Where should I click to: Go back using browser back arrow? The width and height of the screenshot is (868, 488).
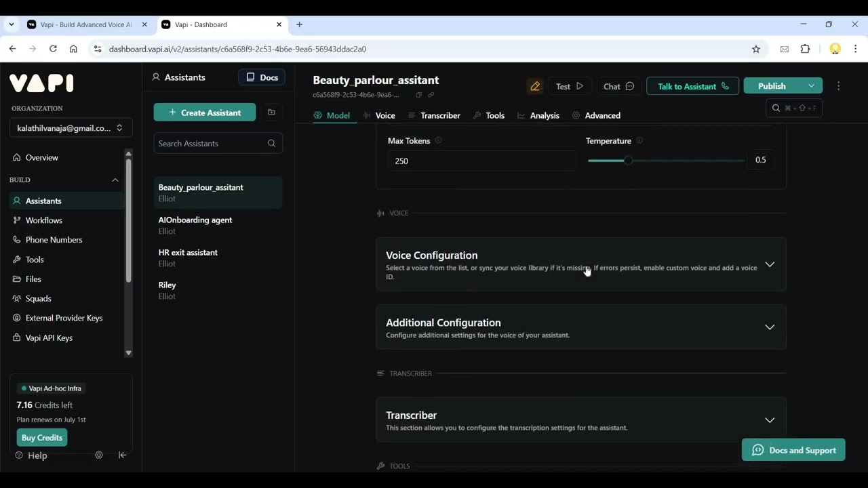(x=12, y=49)
